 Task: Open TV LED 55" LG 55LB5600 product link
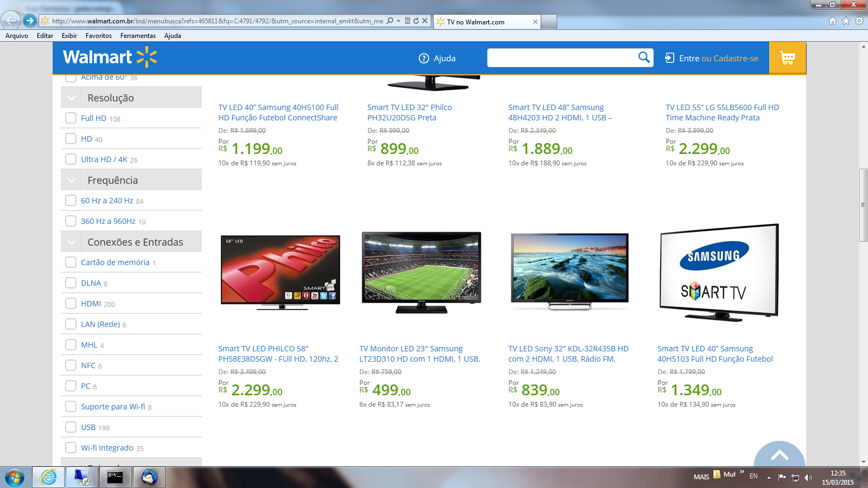723,113
